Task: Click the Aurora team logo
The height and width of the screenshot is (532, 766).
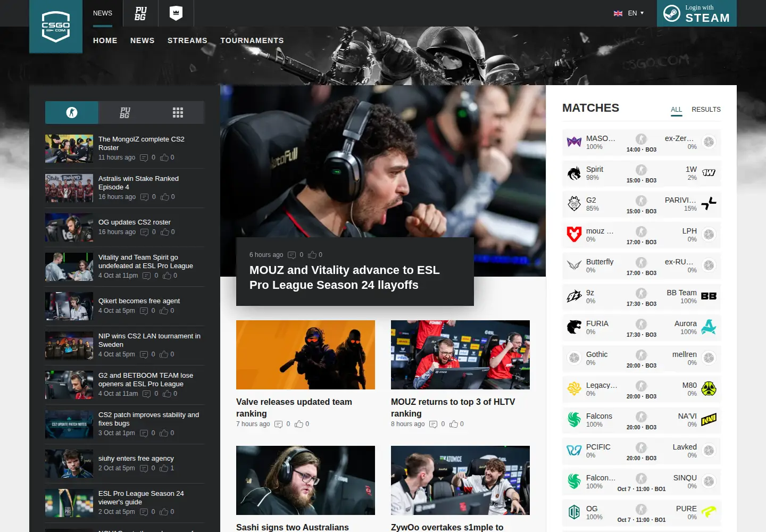Action: coord(709,327)
